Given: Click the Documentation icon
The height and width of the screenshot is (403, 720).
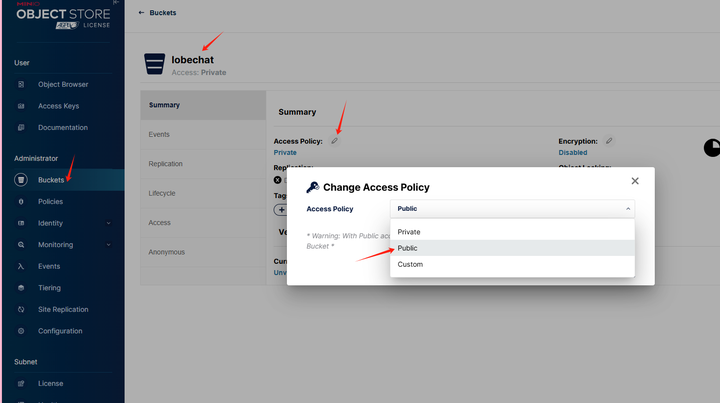Looking at the screenshot, I should click(x=21, y=128).
